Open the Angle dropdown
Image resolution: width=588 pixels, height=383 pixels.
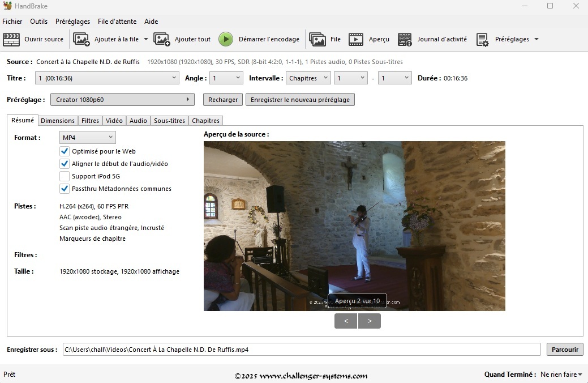pos(226,78)
